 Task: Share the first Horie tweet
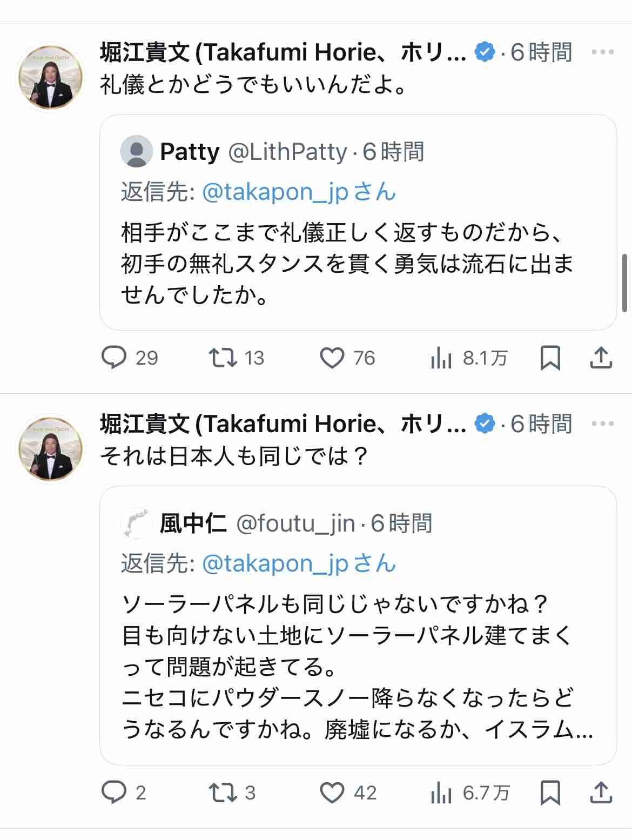tap(600, 358)
